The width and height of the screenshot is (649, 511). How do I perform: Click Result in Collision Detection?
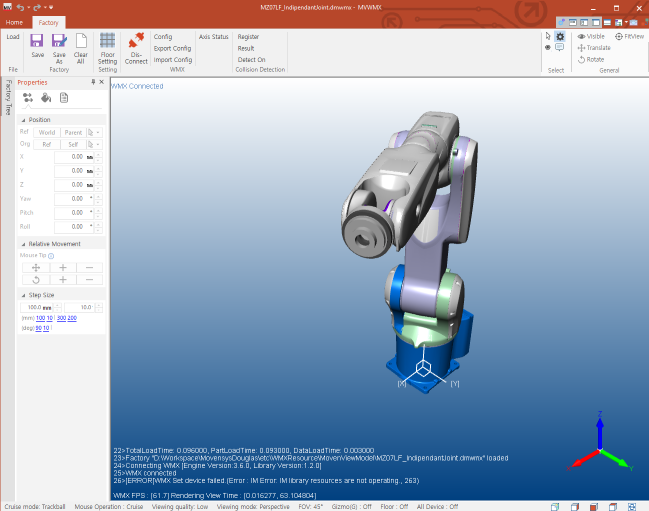coord(246,48)
